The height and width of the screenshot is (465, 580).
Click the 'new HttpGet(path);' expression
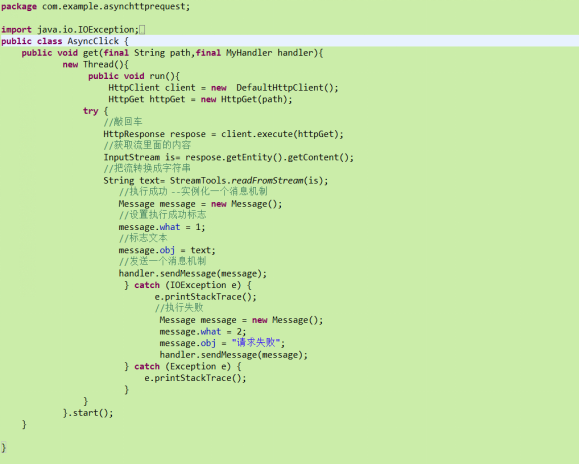[x=246, y=99]
